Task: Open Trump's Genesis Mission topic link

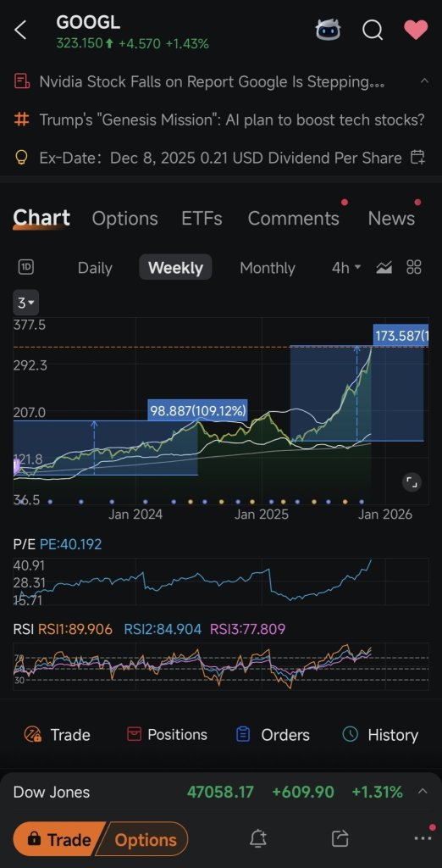Action: tap(232, 120)
